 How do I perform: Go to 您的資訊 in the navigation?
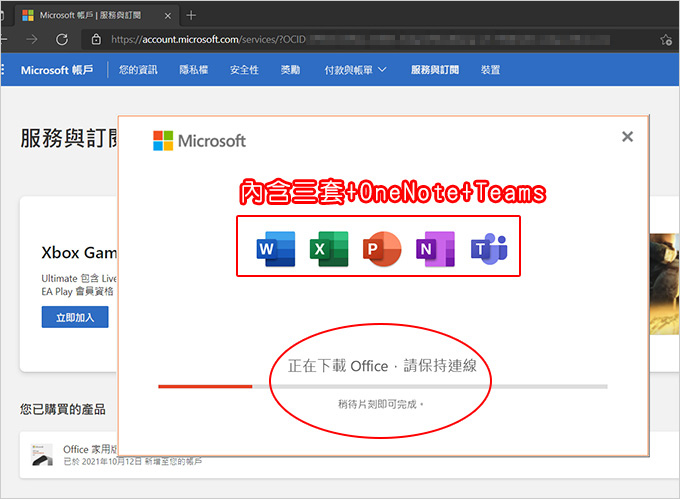tap(138, 70)
